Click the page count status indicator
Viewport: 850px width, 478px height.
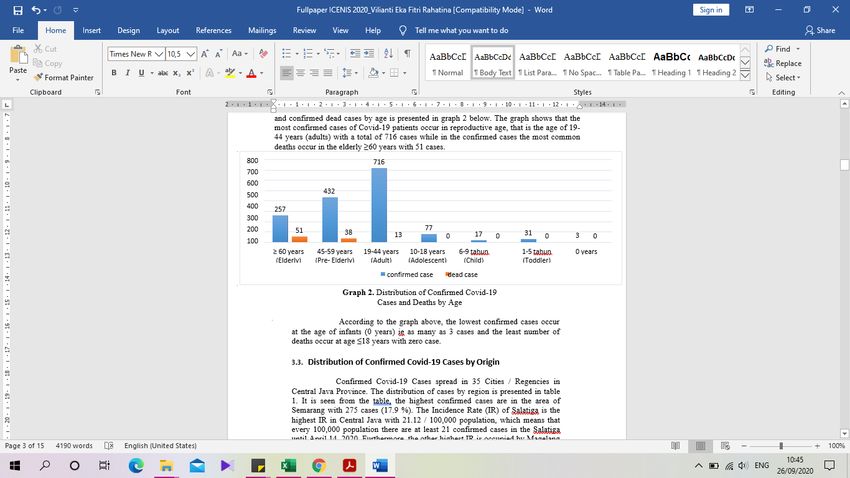pos(24,445)
